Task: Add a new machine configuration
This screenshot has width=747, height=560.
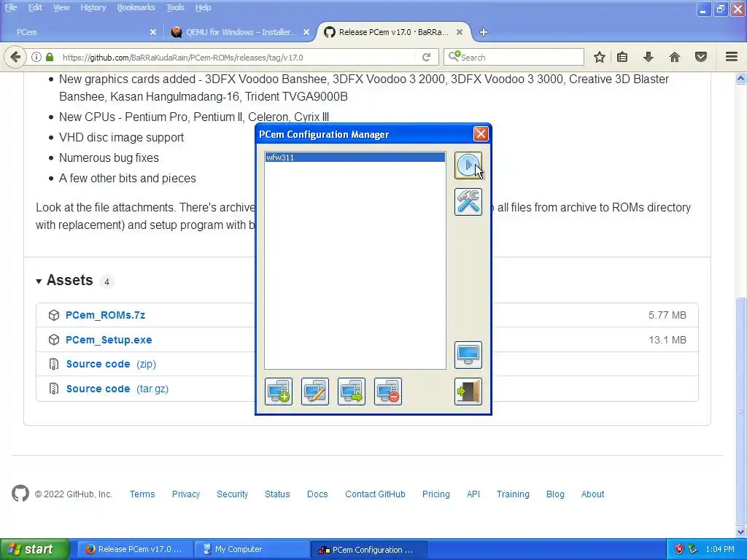Action: 279,392
